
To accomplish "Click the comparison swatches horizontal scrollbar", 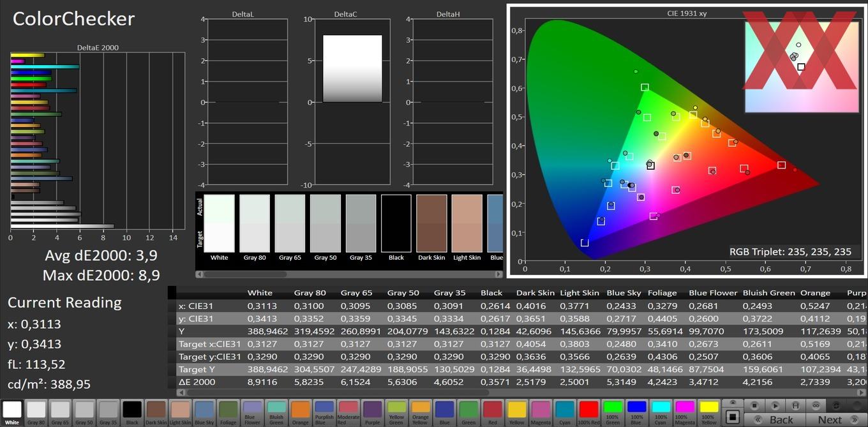I will point(350,274).
